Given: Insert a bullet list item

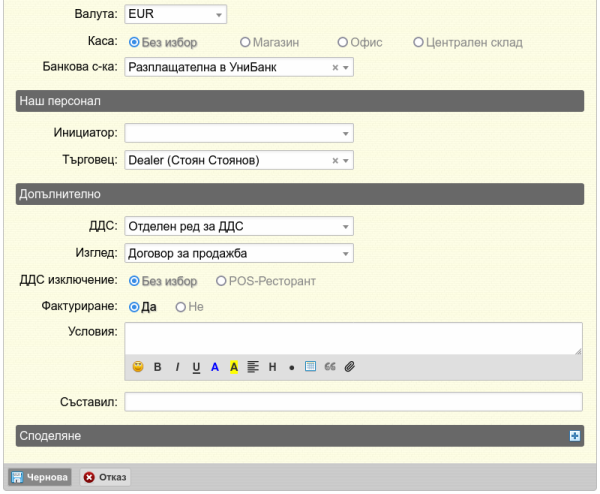Looking at the screenshot, I should (x=292, y=368).
